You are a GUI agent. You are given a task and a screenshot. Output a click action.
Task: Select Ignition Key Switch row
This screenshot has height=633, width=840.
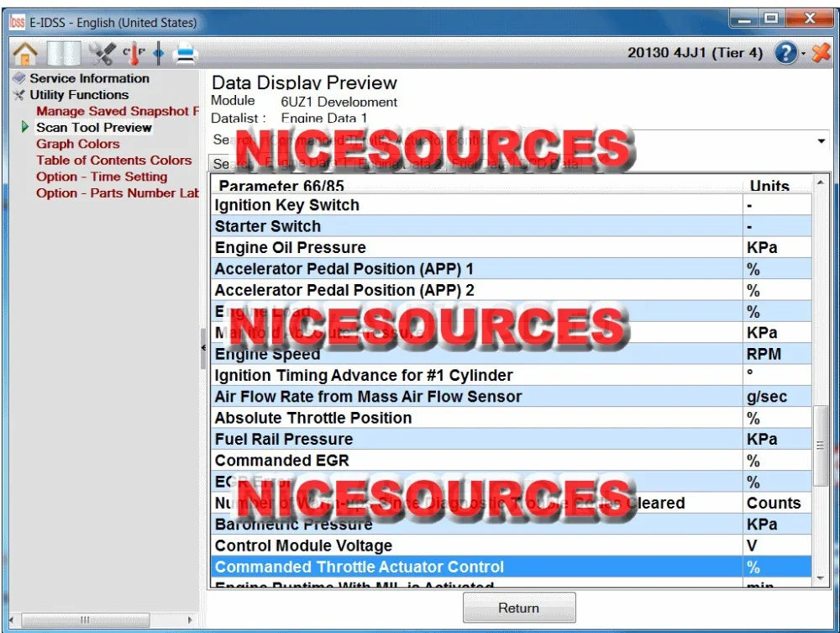pos(512,205)
